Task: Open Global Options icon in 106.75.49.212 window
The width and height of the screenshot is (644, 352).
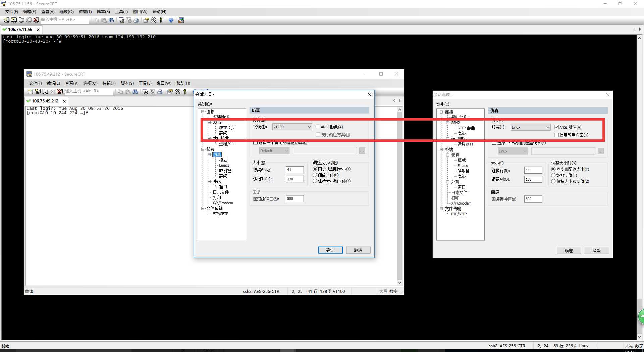Action: (177, 92)
